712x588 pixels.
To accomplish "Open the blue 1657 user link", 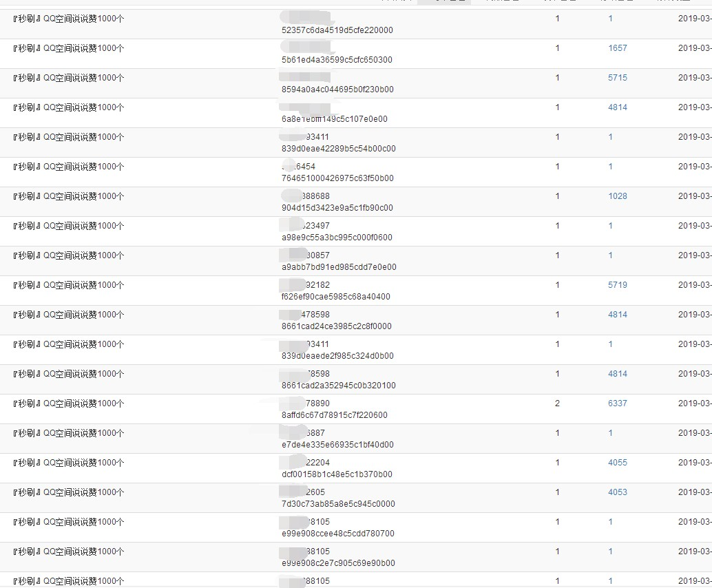I will [x=617, y=48].
